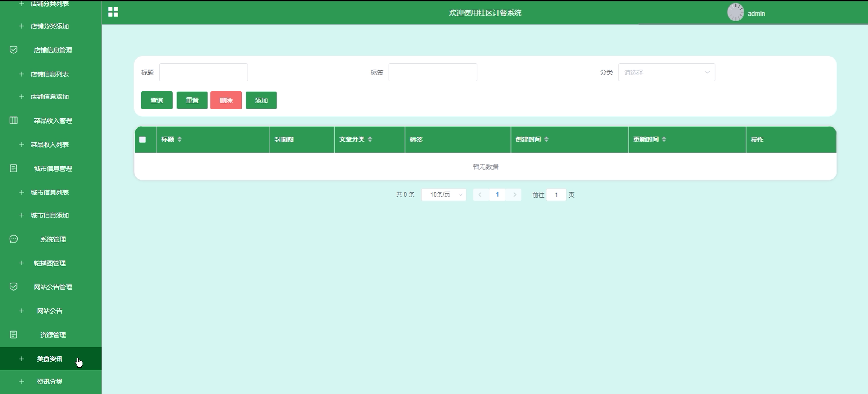Open 网站公告 menu item

click(51, 311)
